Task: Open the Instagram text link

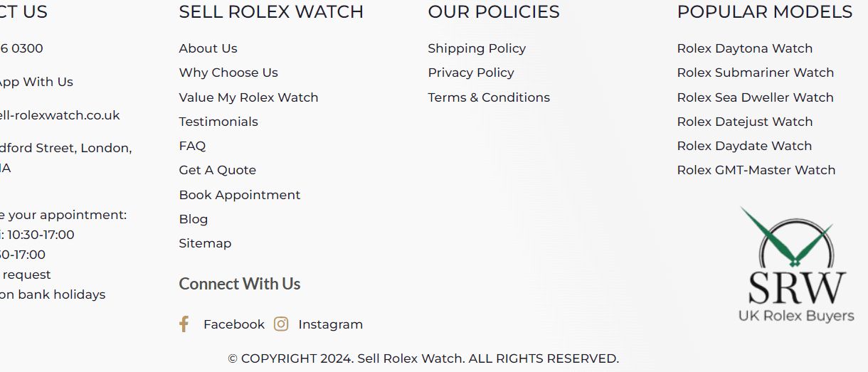Action: [x=330, y=324]
